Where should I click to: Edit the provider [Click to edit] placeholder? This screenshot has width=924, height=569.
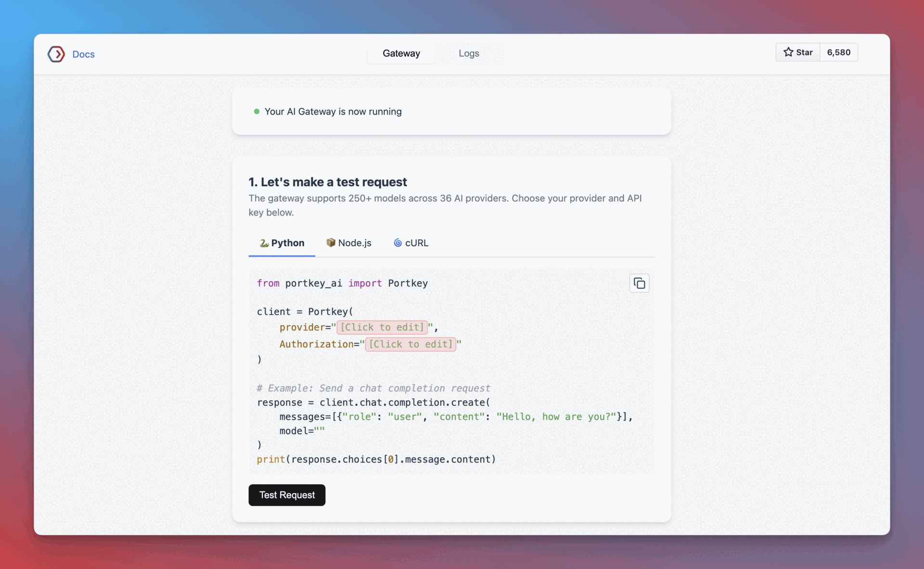point(382,327)
